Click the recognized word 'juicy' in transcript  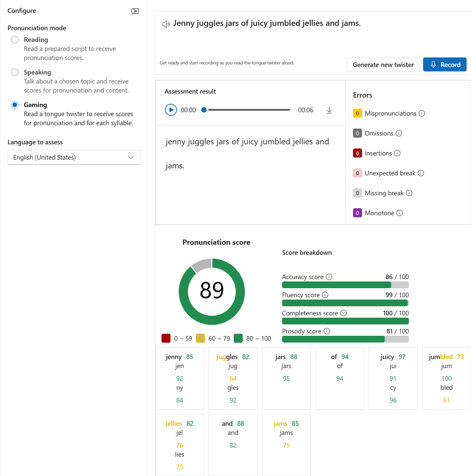[250, 142]
